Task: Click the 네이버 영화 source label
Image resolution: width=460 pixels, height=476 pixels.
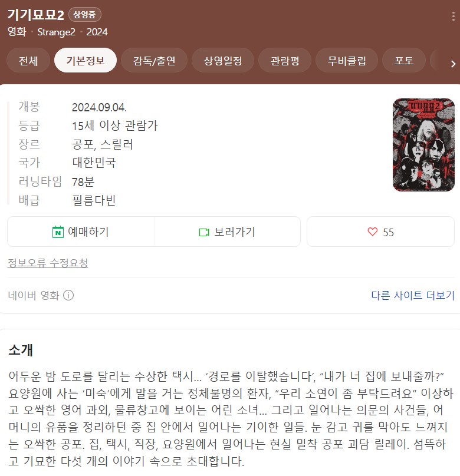Action: [34, 295]
